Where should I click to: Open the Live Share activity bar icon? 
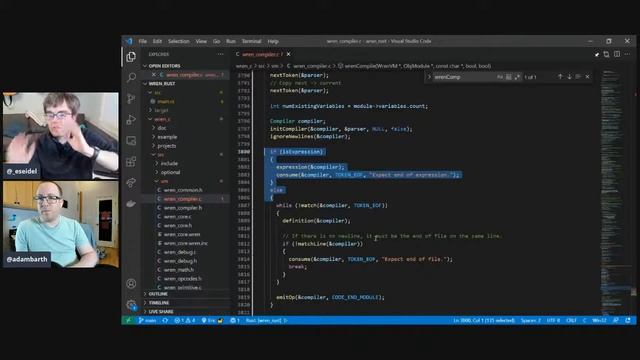(131, 182)
